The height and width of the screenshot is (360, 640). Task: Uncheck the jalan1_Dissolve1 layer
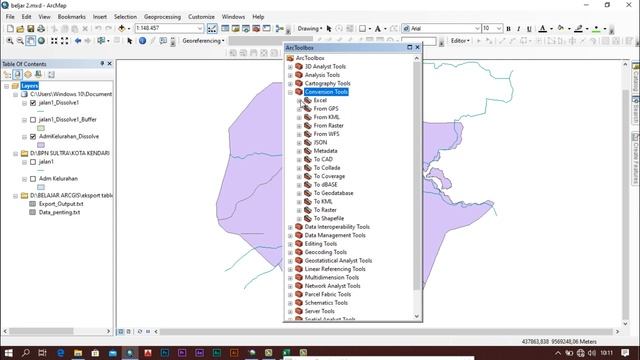pos(33,103)
